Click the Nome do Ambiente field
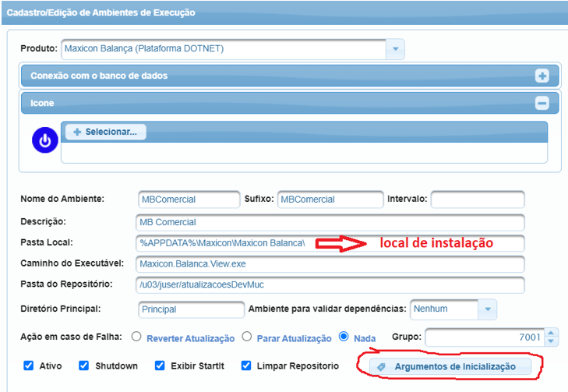Screen dimensions: 568x392 189,200
